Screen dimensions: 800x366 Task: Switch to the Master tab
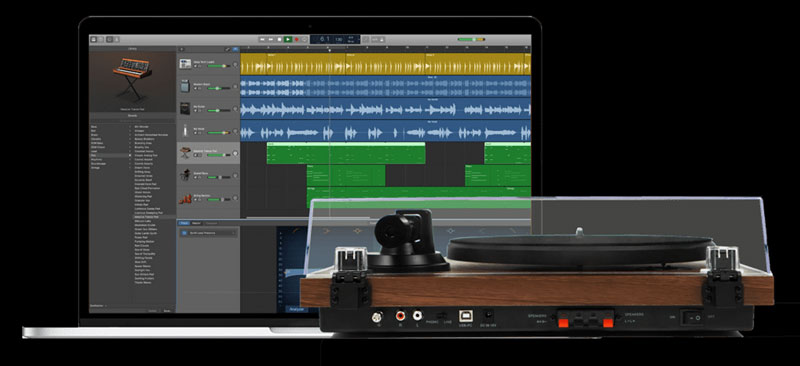[x=196, y=223]
